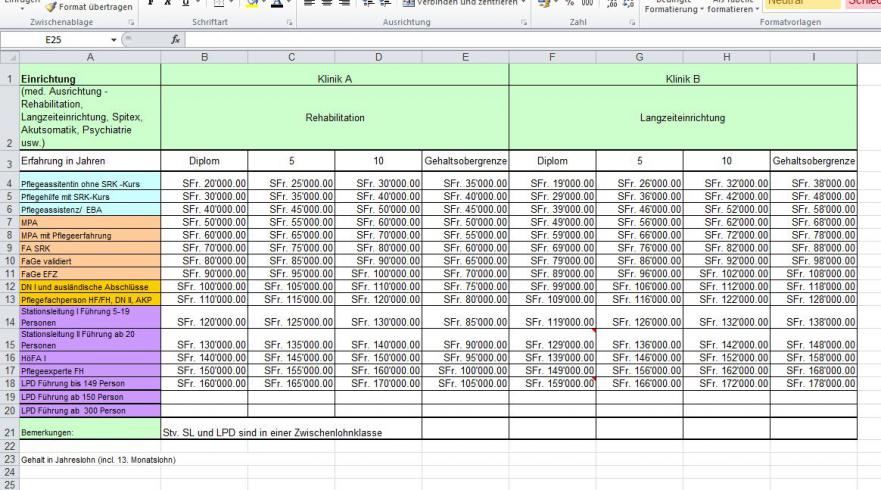Open the Ausrichtung dialog launcher
The width and height of the screenshot is (881, 490).
524,22
